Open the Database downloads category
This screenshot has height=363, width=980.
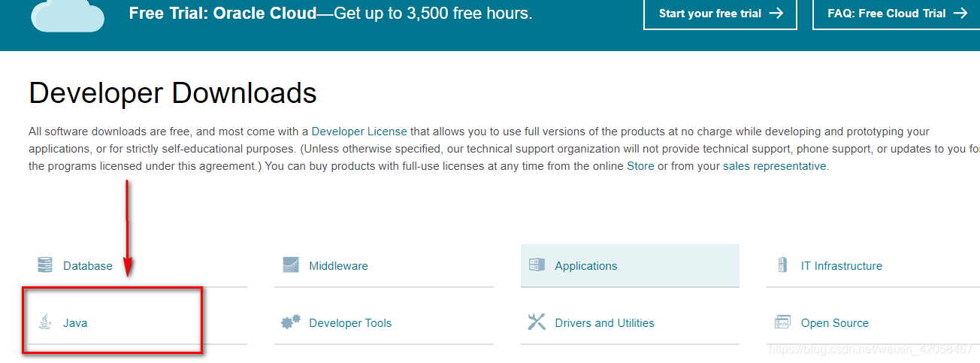[88, 266]
